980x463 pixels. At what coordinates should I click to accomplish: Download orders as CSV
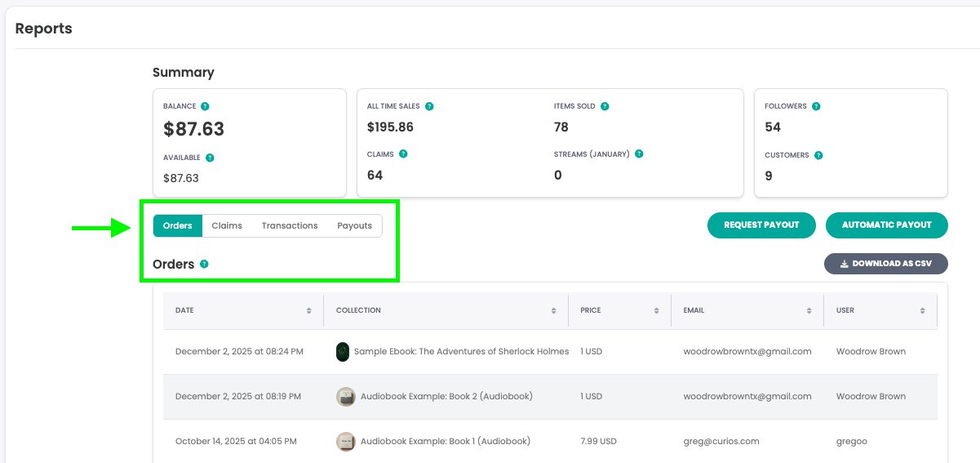pyautogui.click(x=885, y=264)
